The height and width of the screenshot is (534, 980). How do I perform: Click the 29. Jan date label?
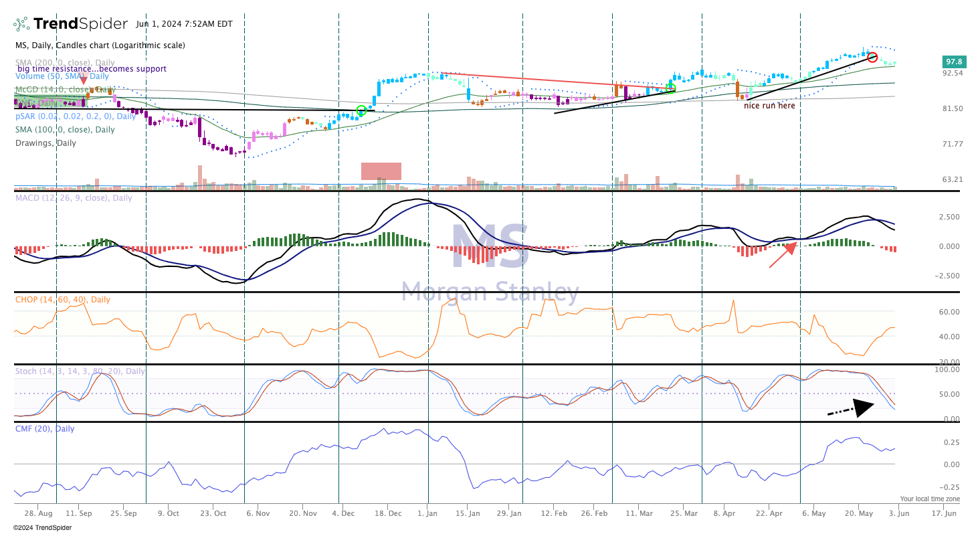pyautogui.click(x=509, y=514)
